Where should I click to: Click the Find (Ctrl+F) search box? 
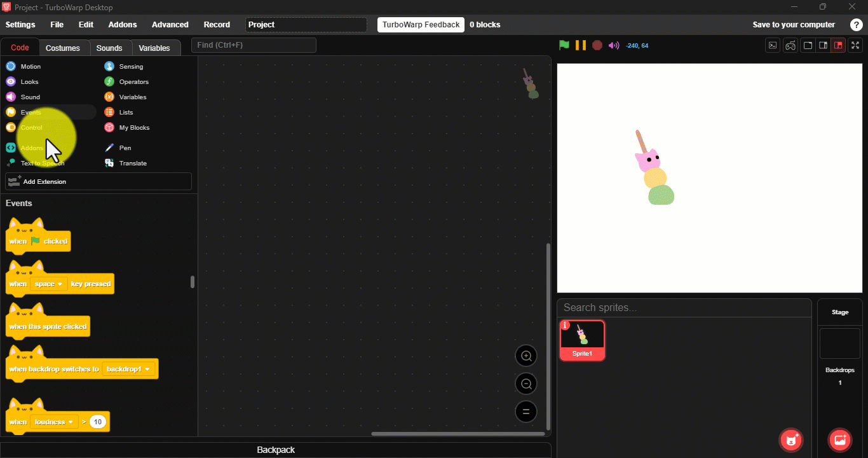pyautogui.click(x=254, y=45)
